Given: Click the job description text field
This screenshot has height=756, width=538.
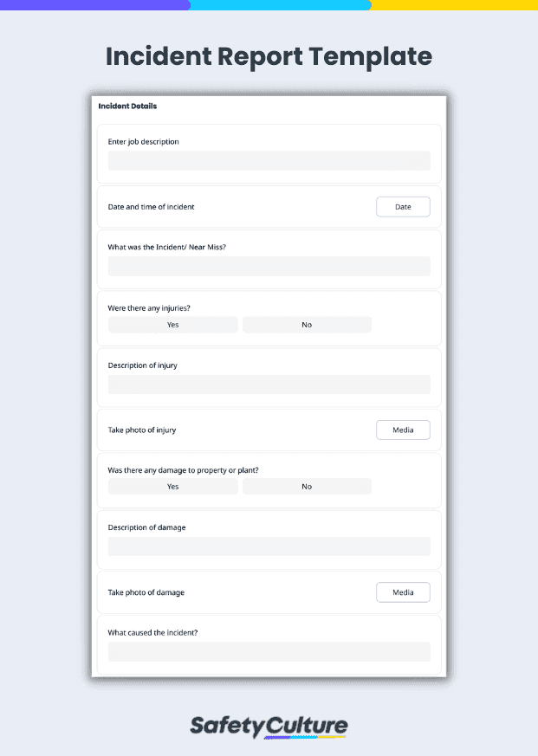Looking at the screenshot, I should point(269,160).
